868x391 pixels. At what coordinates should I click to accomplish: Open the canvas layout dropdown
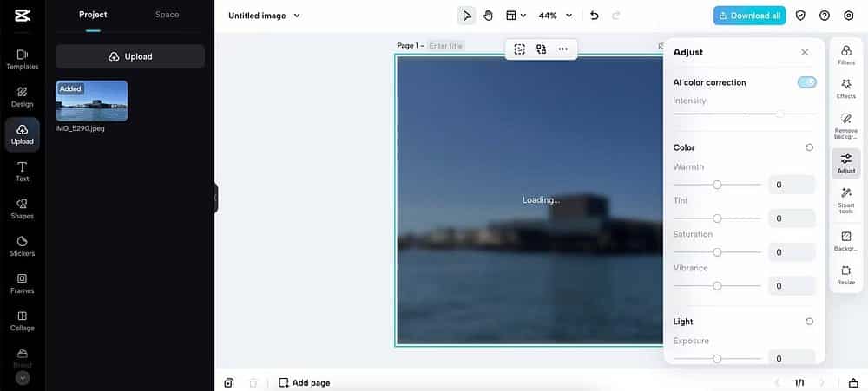coord(516,16)
